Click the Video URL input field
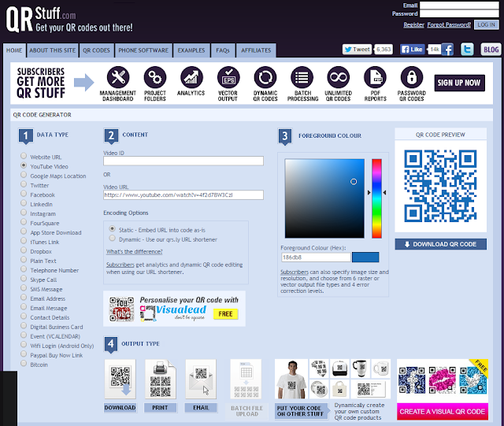Viewport: 504px width, 426px height. [183, 194]
